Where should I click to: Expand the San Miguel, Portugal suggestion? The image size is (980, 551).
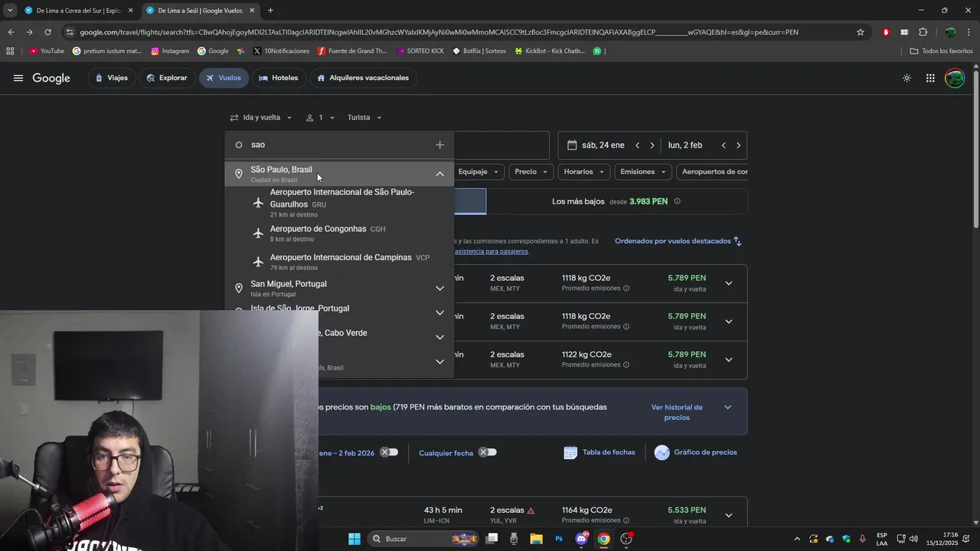click(439, 289)
